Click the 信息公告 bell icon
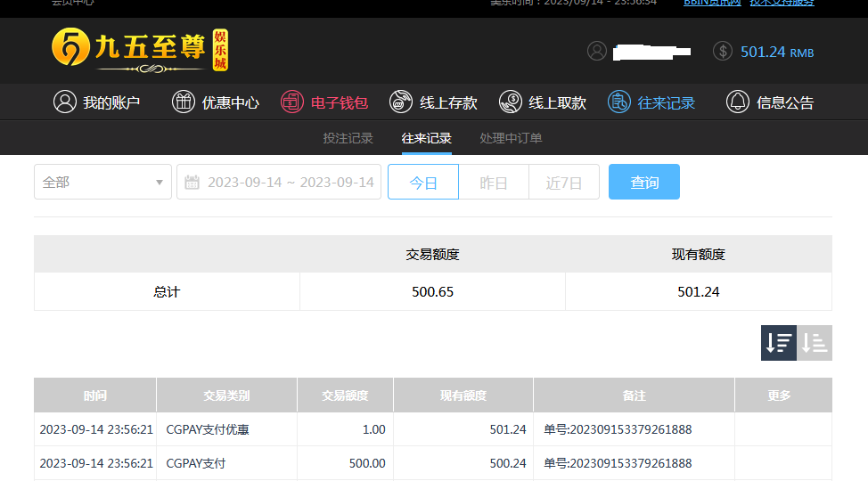Viewport: 868px width, 481px height. 738,102
